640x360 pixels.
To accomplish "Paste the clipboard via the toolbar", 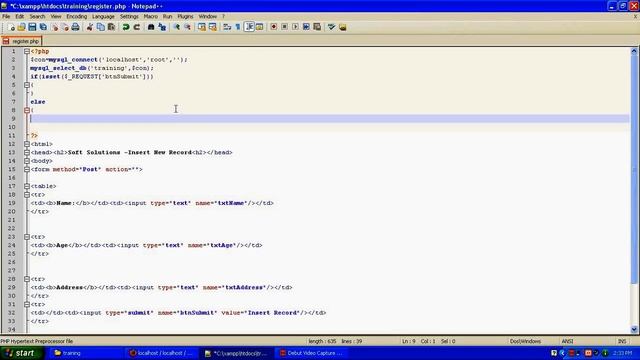I will [x=111, y=27].
